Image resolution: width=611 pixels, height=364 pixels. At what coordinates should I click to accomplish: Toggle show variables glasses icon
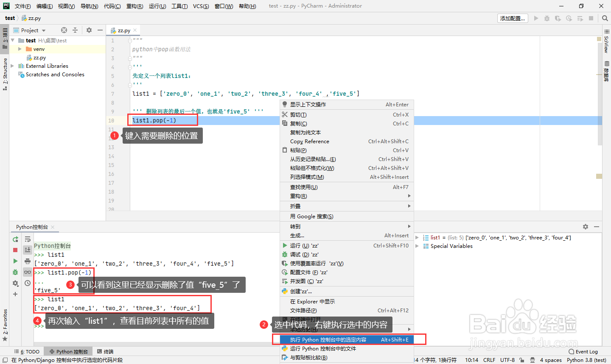pyautogui.click(x=28, y=272)
